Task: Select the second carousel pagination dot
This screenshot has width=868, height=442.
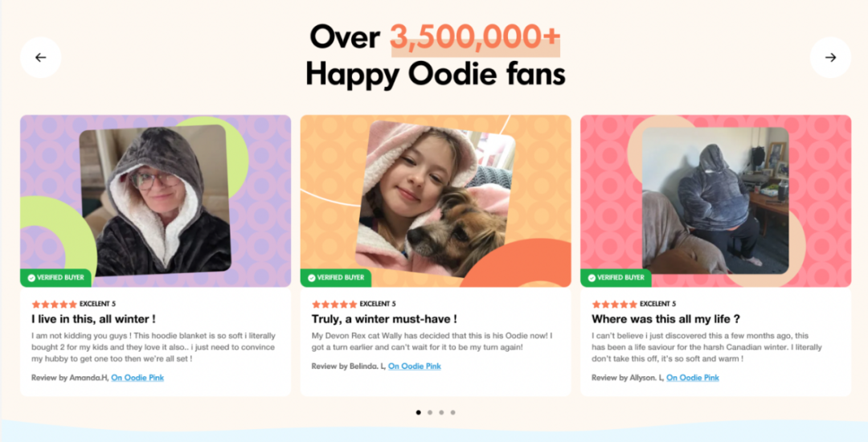Action: tap(429, 412)
